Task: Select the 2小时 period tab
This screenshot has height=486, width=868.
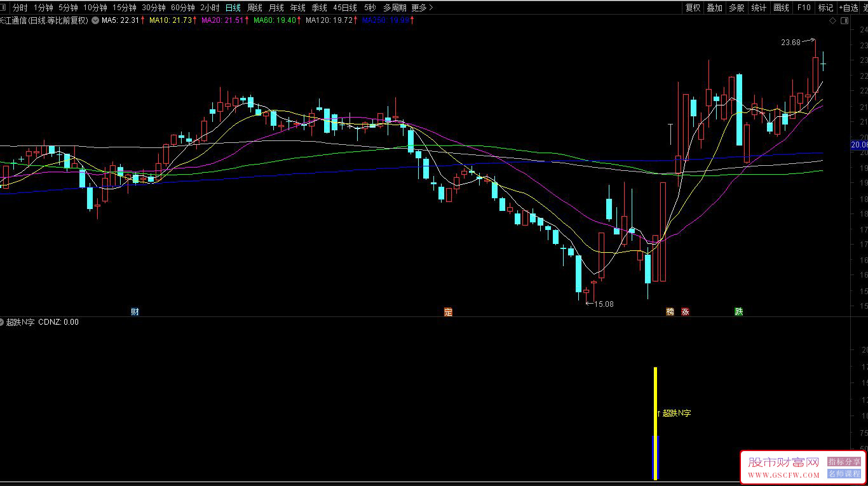Action: (210, 8)
